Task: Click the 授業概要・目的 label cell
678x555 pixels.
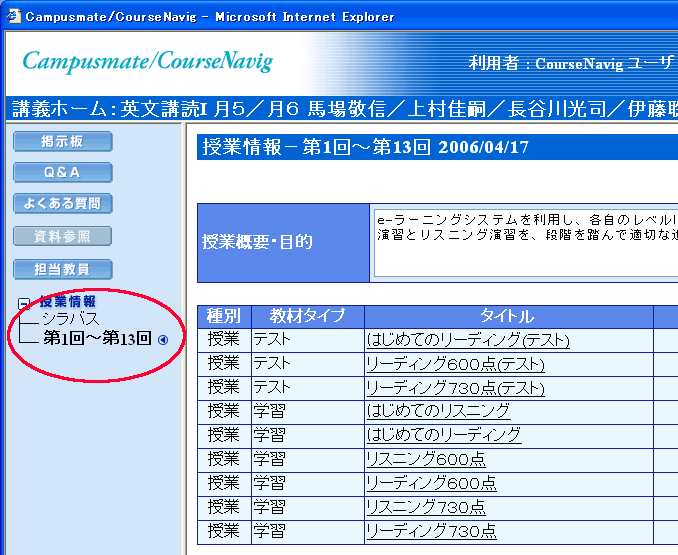Action: (283, 242)
